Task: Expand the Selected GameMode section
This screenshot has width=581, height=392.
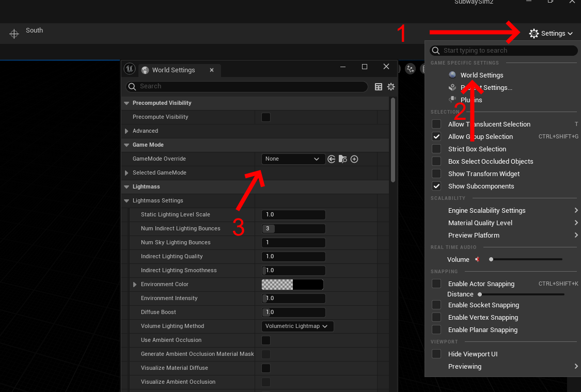Action: [127, 173]
